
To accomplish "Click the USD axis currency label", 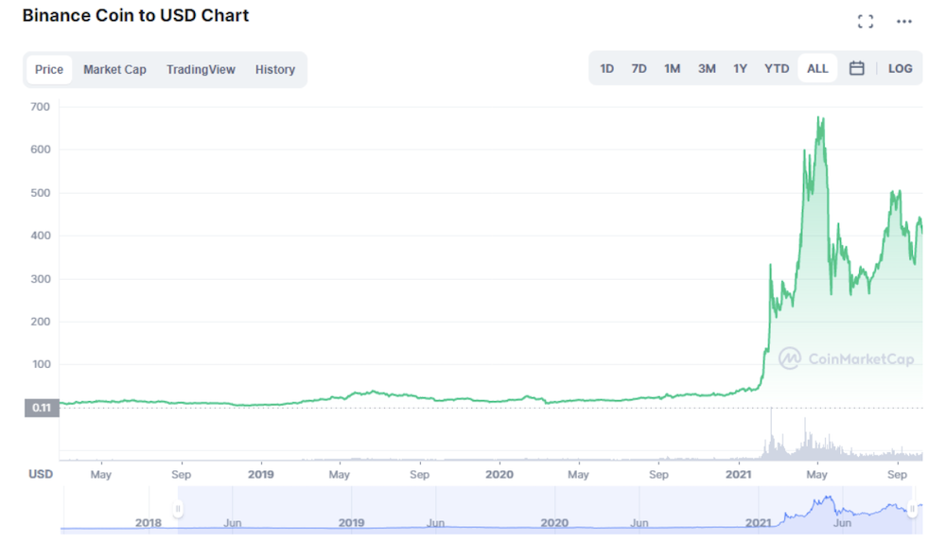I will [41, 474].
